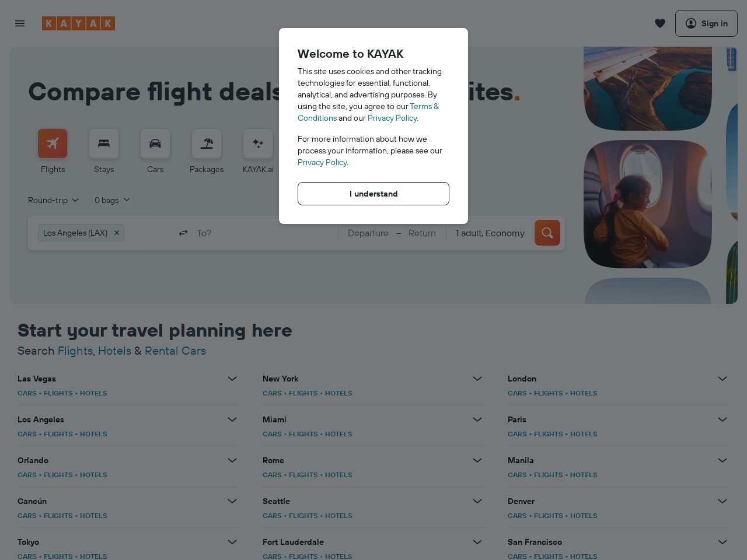Viewport: 747px width, 560px height.
Task: Open the hamburger navigation menu
Action: click(20, 23)
